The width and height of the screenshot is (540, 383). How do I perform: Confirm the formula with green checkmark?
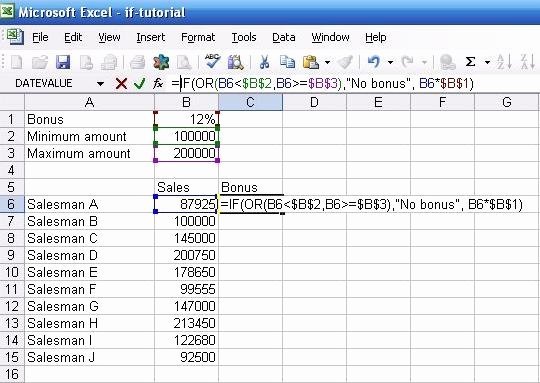[x=139, y=83]
